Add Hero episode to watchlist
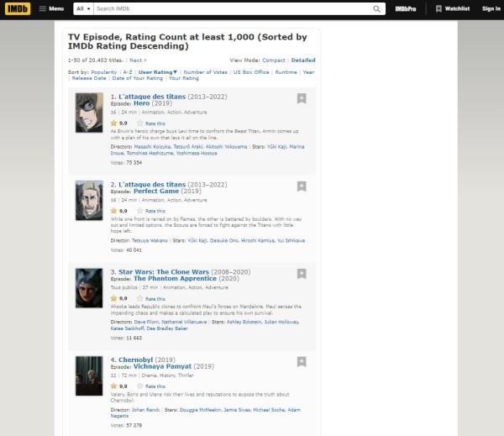This screenshot has height=436, width=504. 302,98
